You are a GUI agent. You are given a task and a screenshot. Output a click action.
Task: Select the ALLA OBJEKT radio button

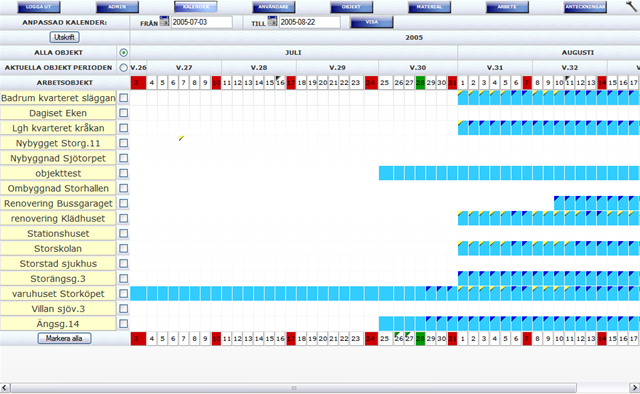(x=123, y=53)
